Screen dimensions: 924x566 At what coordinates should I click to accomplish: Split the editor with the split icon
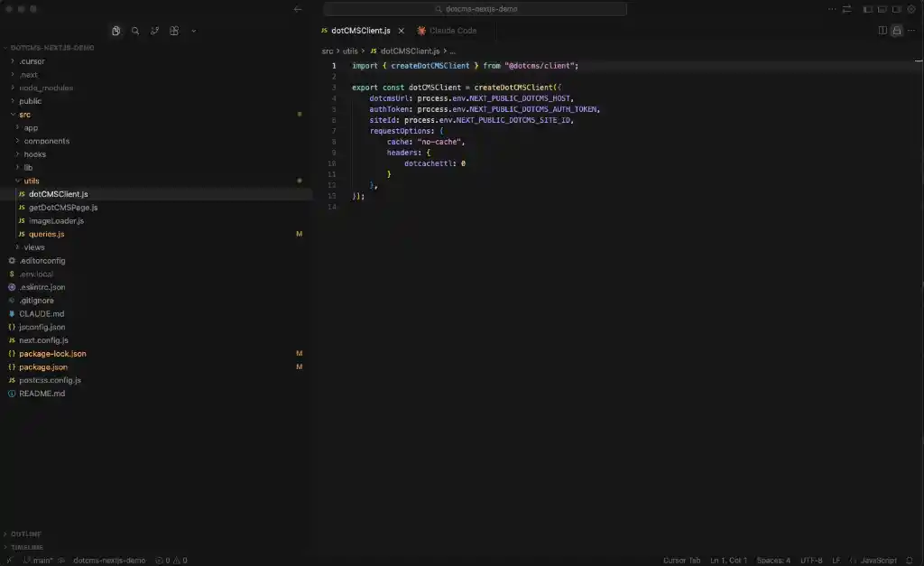(882, 30)
